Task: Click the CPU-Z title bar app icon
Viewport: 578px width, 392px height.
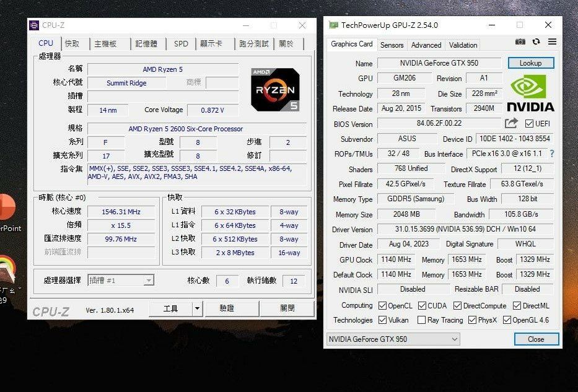Action: [x=34, y=25]
